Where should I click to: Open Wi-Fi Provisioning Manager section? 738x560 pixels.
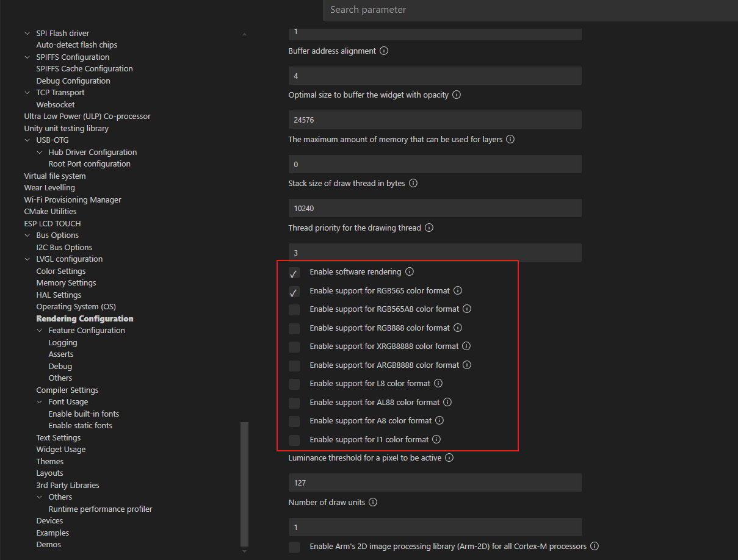pyautogui.click(x=73, y=200)
